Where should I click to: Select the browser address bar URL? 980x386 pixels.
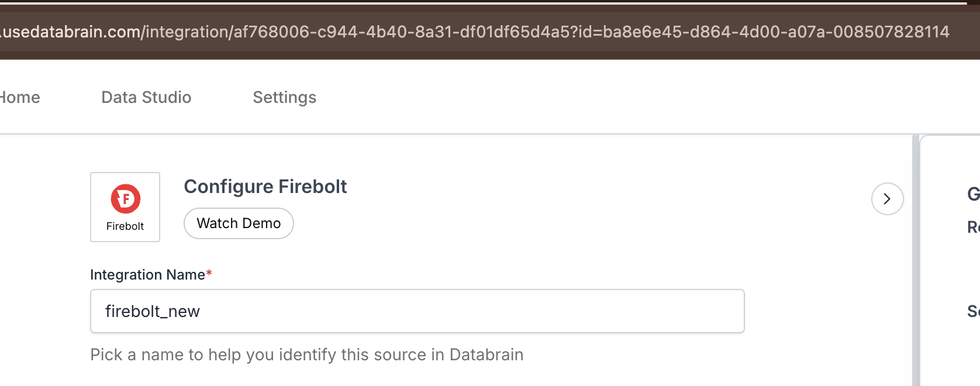tap(475, 32)
